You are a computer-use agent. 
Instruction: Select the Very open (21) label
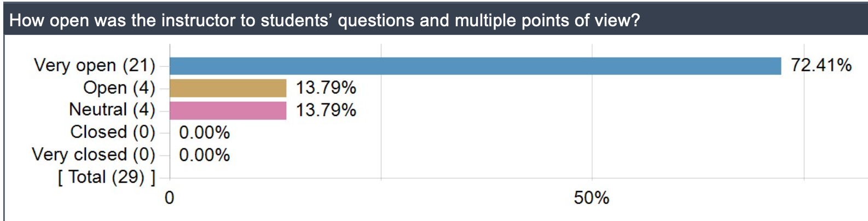tap(95, 66)
